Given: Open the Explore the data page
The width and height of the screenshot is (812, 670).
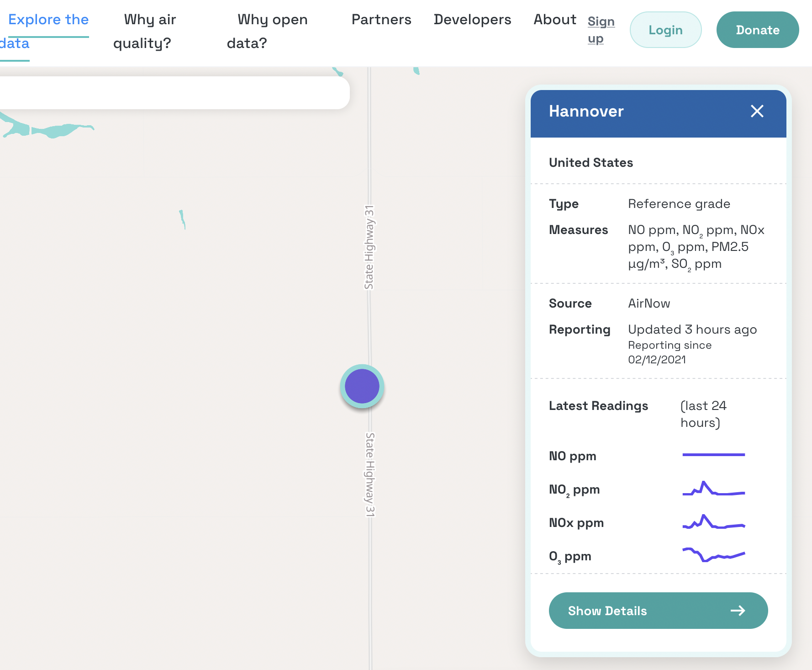Looking at the screenshot, I should pyautogui.click(x=44, y=31).
